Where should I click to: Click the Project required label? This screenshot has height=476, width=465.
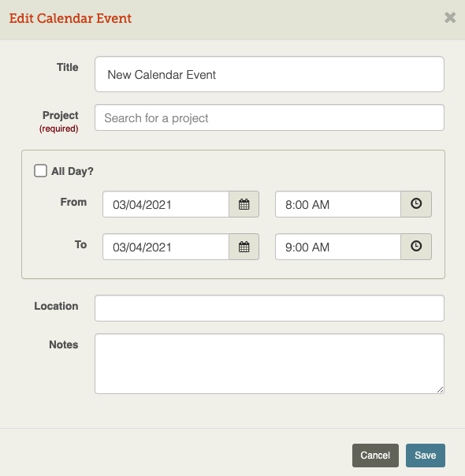tap(59, 121)
